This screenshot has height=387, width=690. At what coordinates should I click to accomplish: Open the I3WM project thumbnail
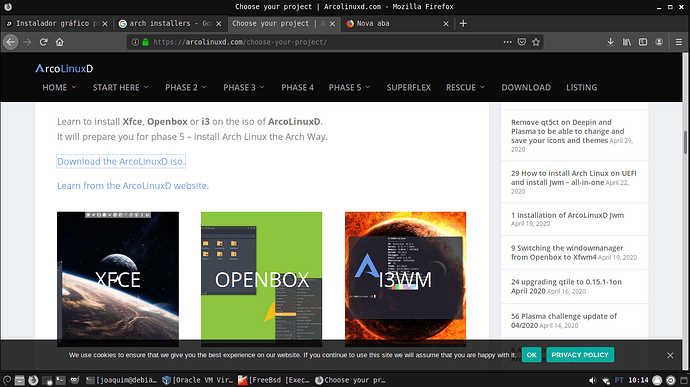pyautogui.click(x=405, y=279)
